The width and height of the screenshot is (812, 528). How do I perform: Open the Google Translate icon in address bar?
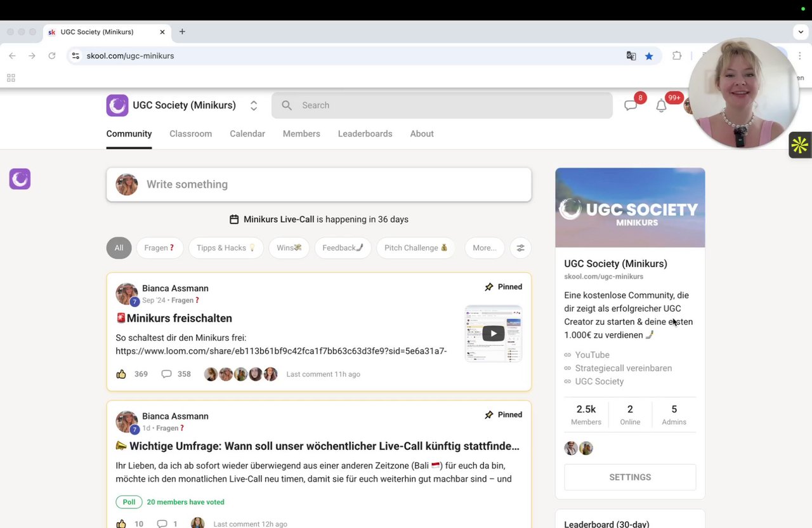click(631, 56)
